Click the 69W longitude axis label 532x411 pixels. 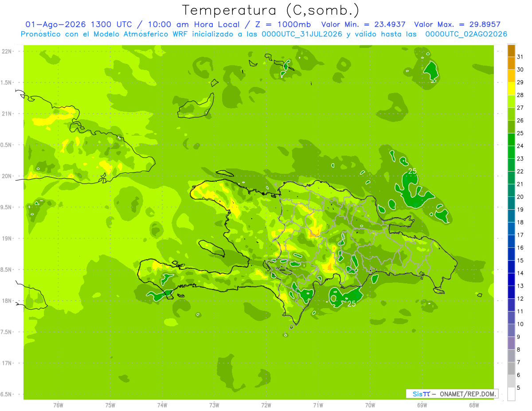[422, 405]
